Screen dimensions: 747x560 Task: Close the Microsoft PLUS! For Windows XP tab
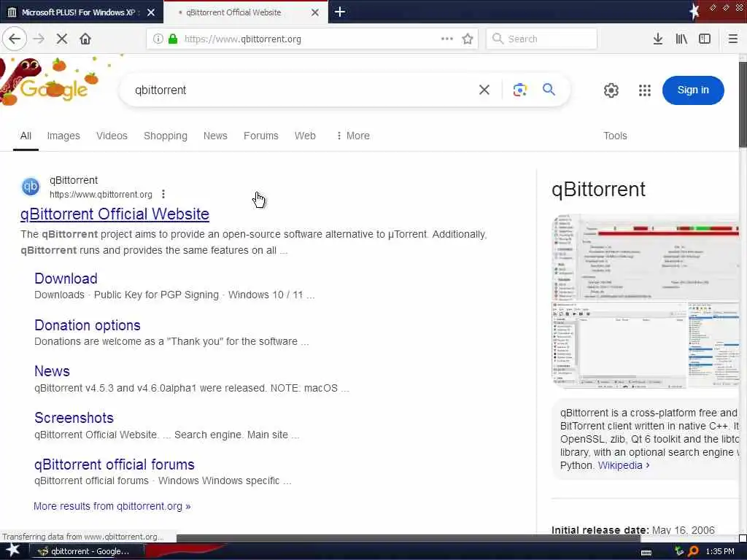coord(151,12)
